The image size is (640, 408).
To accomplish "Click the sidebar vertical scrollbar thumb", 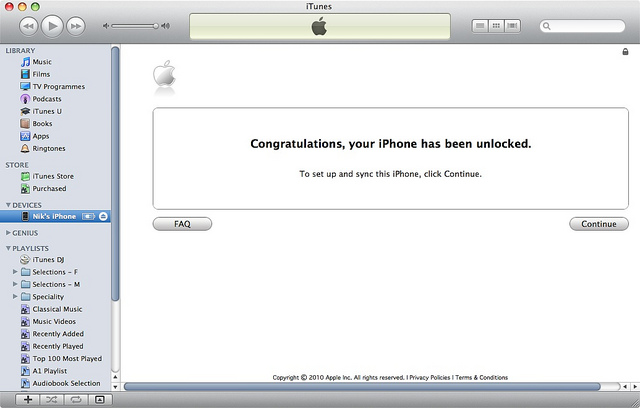I will 115,173.
